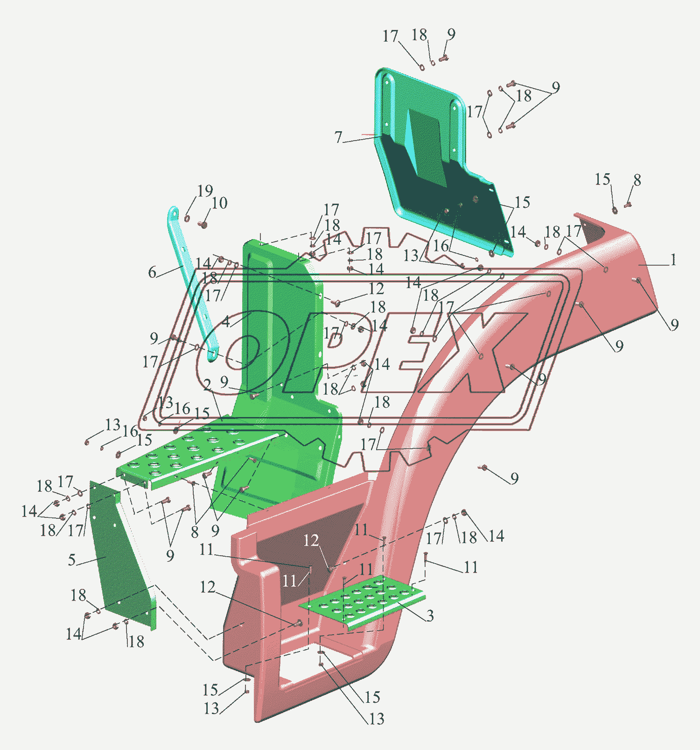Click part number label 1 on red fender
The height and width of the screenshot is (750, 700).
[673, 260]
